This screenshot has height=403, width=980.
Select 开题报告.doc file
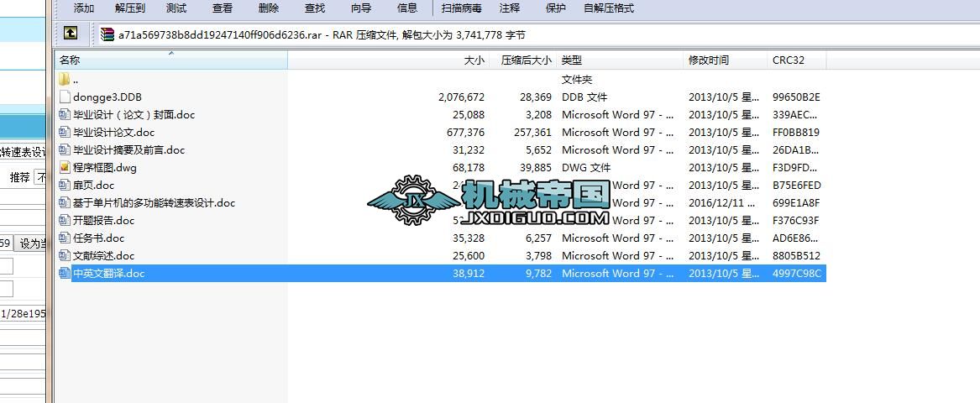(104, 220)
